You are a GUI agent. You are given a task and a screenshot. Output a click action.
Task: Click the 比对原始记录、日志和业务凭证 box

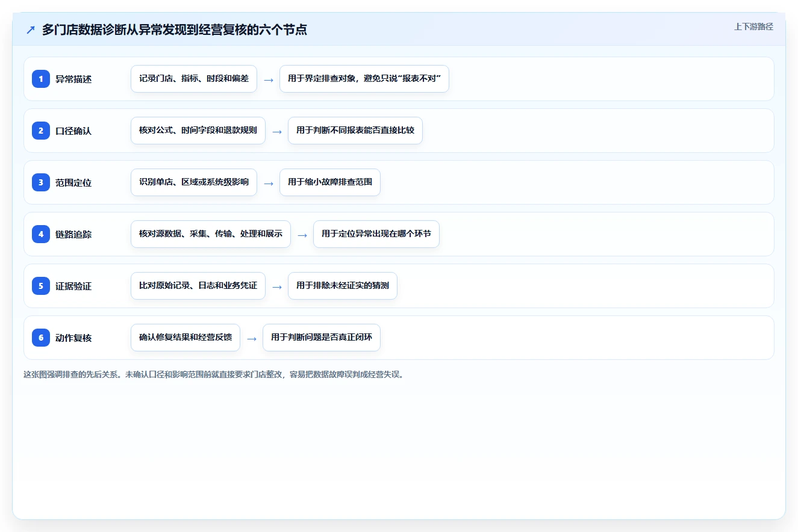198,286
